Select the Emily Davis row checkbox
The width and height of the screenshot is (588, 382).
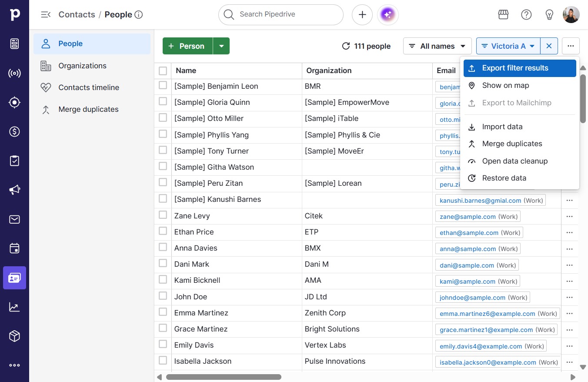point(163,344)
